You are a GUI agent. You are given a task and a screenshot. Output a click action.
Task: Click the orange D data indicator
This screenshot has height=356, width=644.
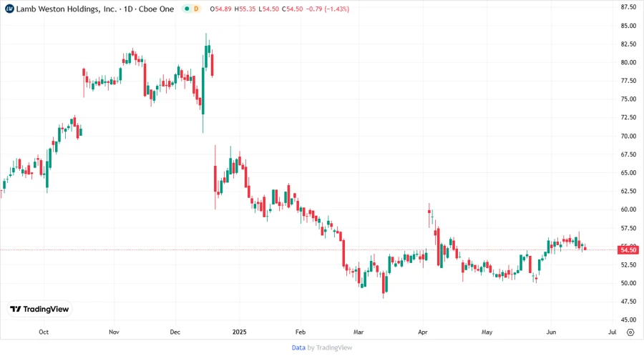coord(196,9)
